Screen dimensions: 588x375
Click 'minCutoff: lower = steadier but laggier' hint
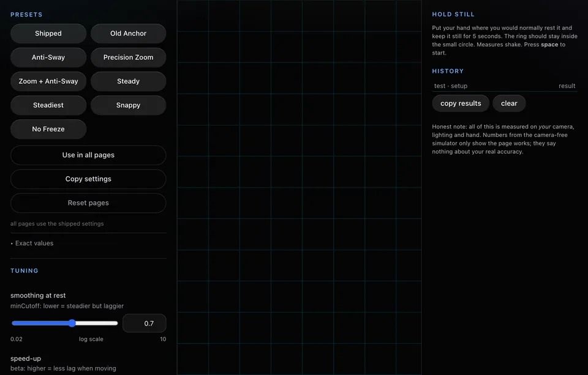coord(67,306)
